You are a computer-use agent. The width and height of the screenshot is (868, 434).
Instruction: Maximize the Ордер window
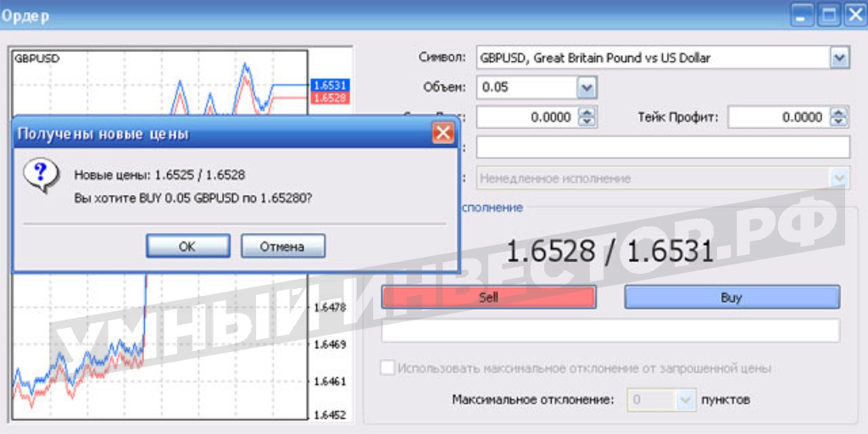(829, 16)
